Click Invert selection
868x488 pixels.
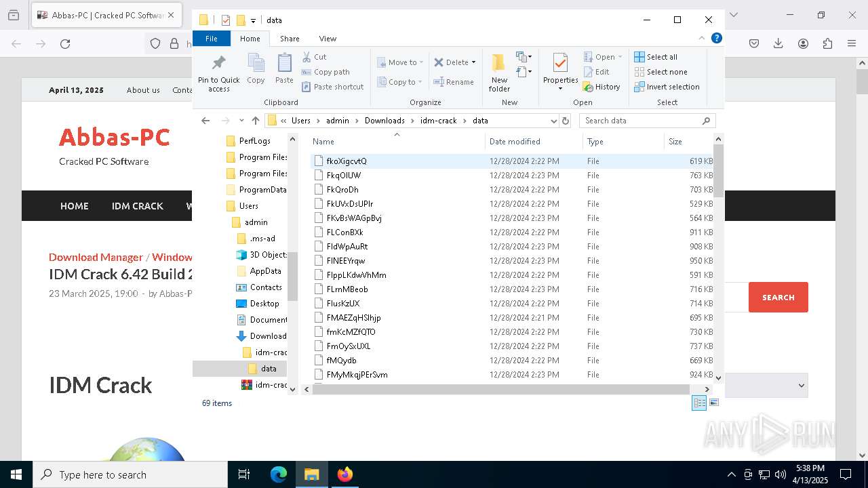tap(667, 87)
